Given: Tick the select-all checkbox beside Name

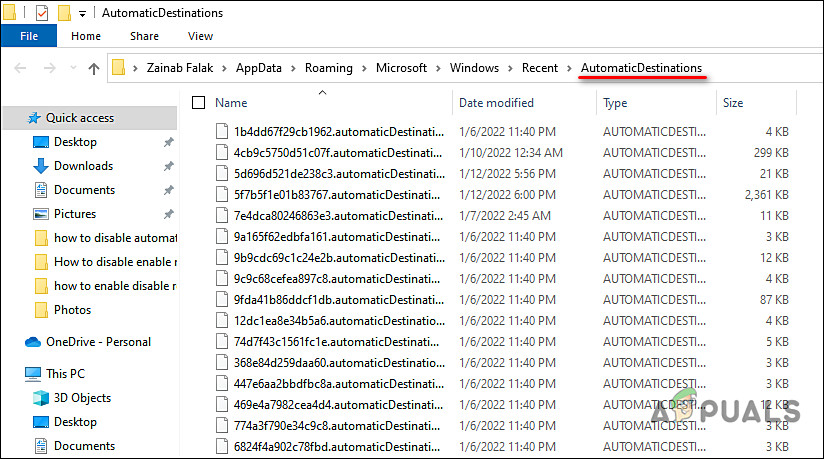Looking at the screenshot, I should tap(199, 103).
